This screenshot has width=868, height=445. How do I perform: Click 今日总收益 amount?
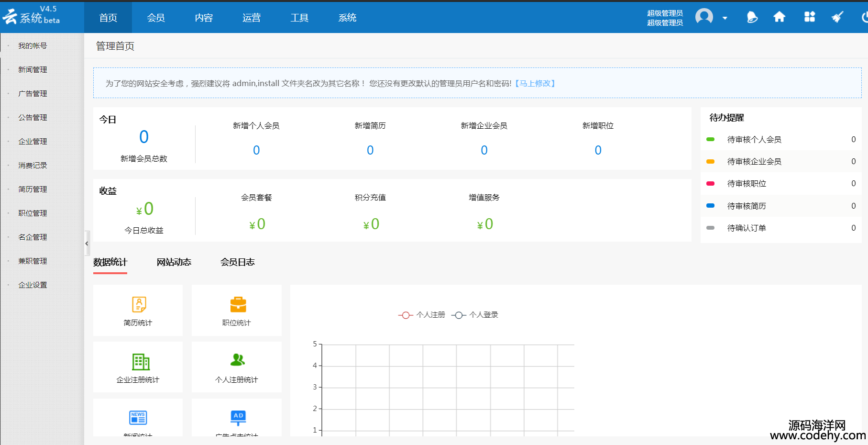144,209
